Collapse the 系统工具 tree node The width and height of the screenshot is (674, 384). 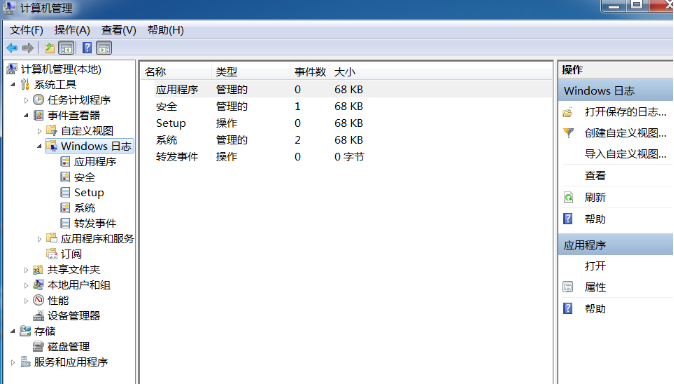pos(13,85)
